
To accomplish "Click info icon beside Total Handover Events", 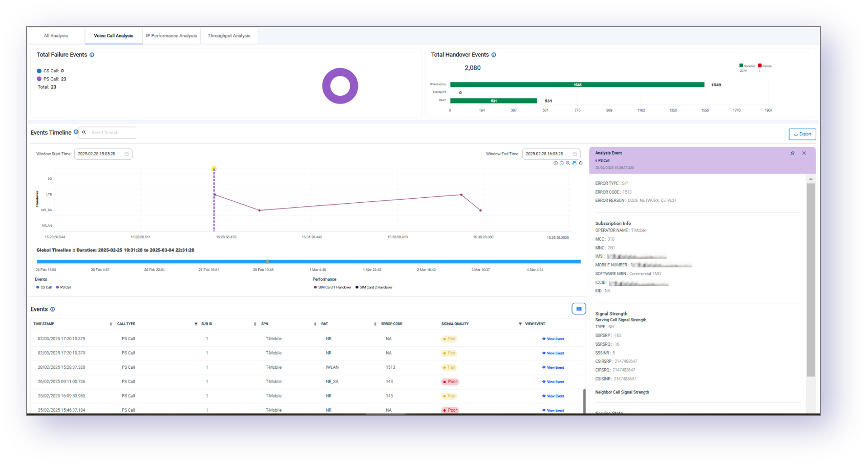I will (x=494, y=55).
